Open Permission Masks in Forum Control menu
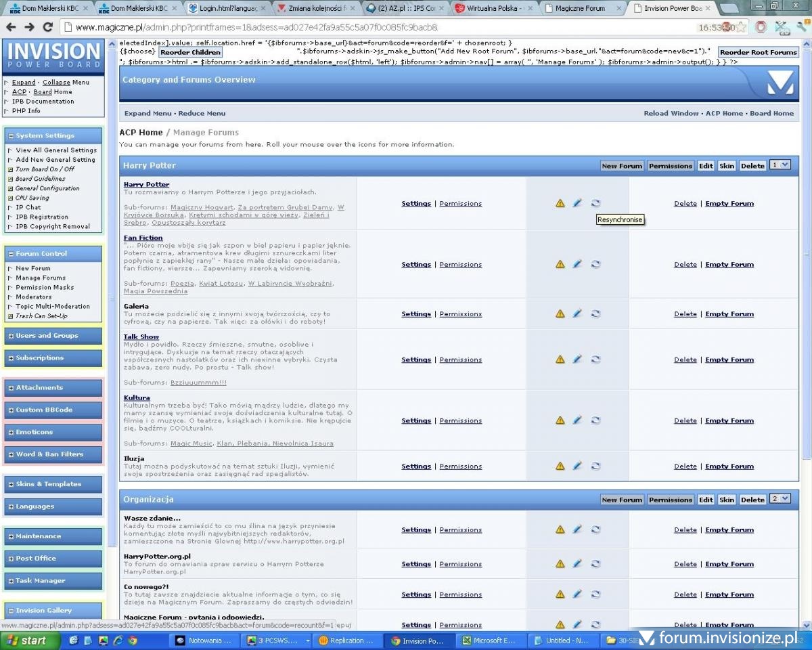The image size is (812, 650). 45,287
